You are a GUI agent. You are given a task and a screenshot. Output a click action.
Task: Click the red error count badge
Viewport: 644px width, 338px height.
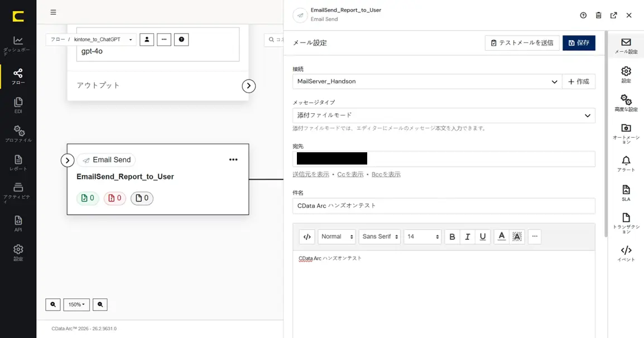[114, 198]
